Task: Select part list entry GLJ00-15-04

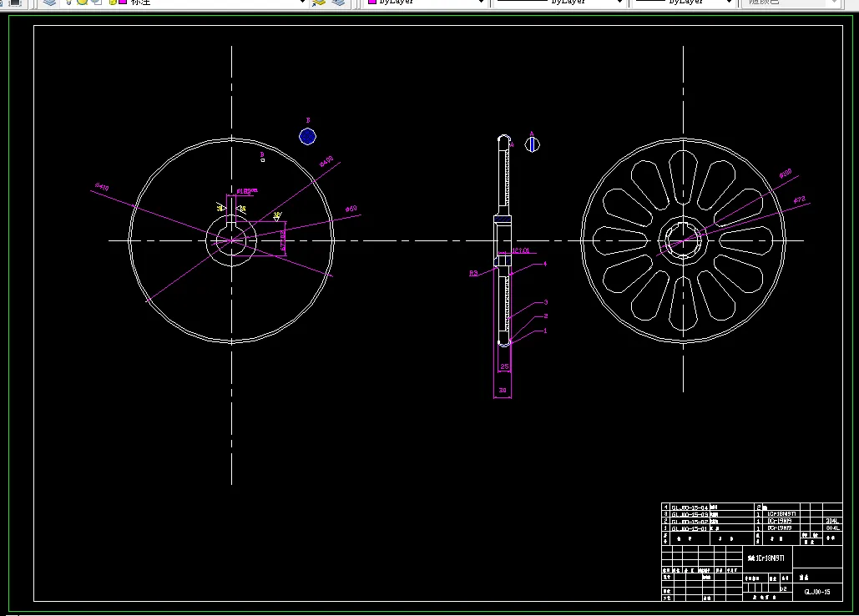Action: 690,507
